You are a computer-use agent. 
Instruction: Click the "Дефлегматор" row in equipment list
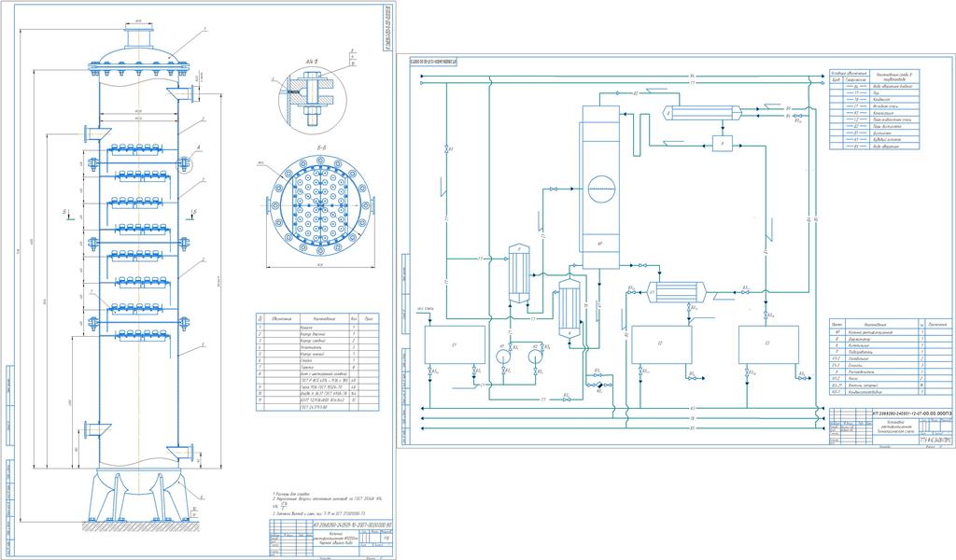pos(890,340)
